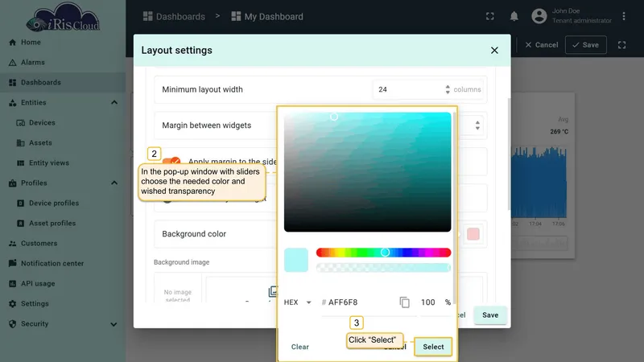Expand the Security section chevron
Image resolution: width=644 pixels, height=362 pixels.
pyautogui.click(x=114, y=324)
